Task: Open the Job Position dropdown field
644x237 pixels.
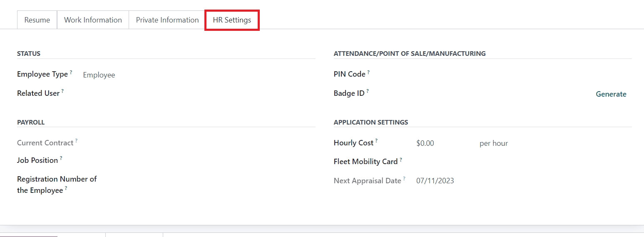Action: coord(196,161)
